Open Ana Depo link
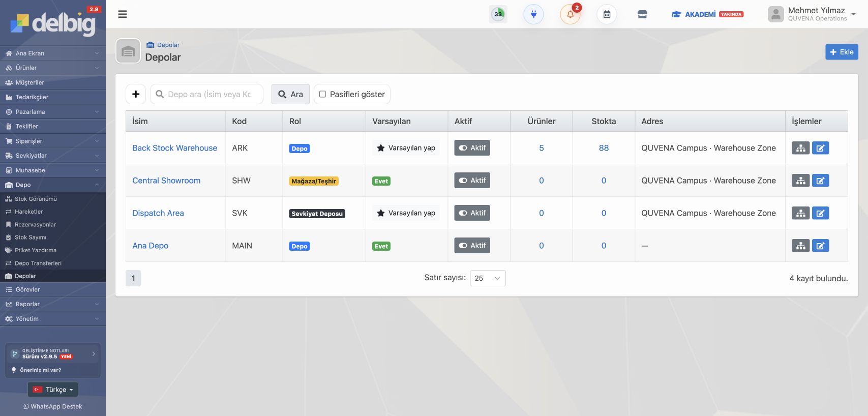The image size is (868, 416). (150, 246)
